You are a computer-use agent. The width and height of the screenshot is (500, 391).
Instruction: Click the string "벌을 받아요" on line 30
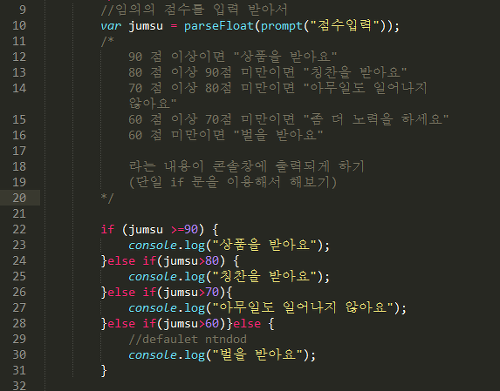point(257,354)
